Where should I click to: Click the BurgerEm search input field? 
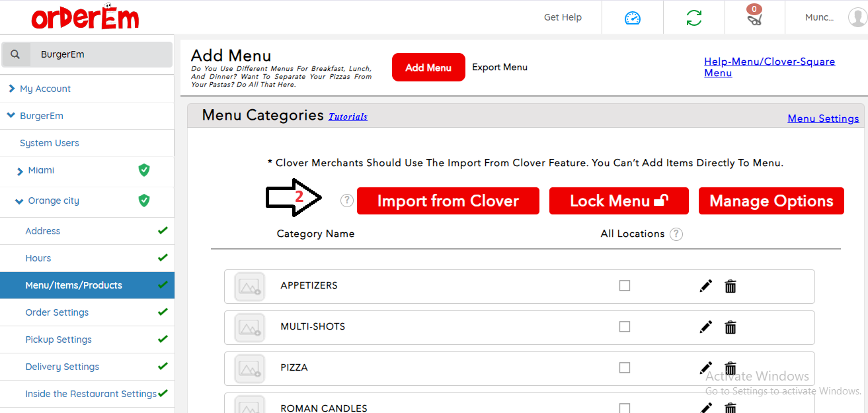[x=99, y=54]
